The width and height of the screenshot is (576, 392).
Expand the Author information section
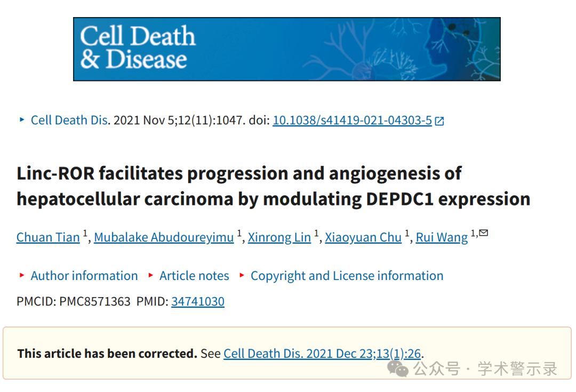point(84,276)
